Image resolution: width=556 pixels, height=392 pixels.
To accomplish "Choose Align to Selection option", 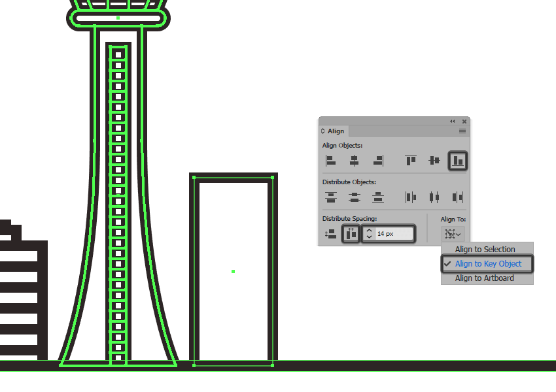I will tap(485, 250).
